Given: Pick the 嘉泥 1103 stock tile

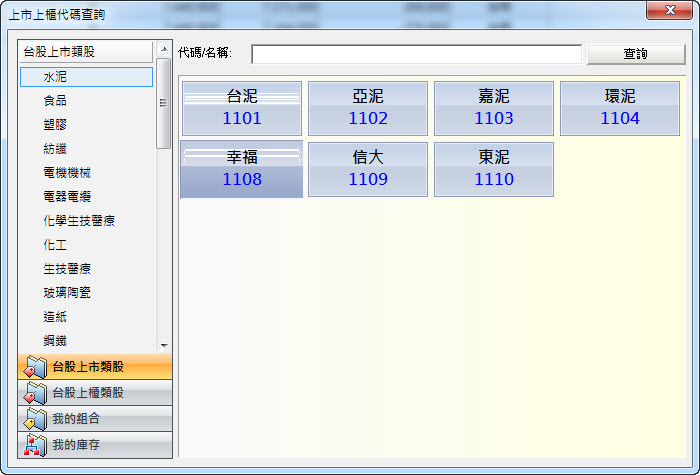Looking at the screenshot, I should tap(494, 108).
